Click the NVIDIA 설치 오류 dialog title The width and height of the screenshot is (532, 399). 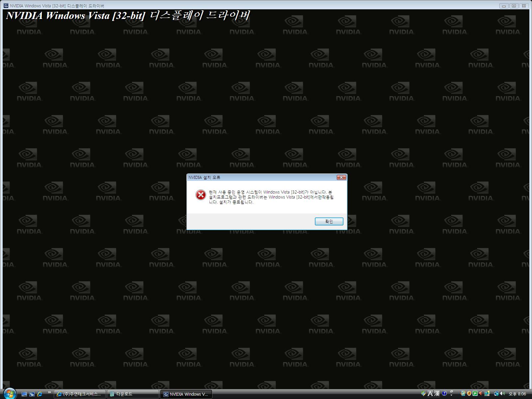[x=204, y=178]
